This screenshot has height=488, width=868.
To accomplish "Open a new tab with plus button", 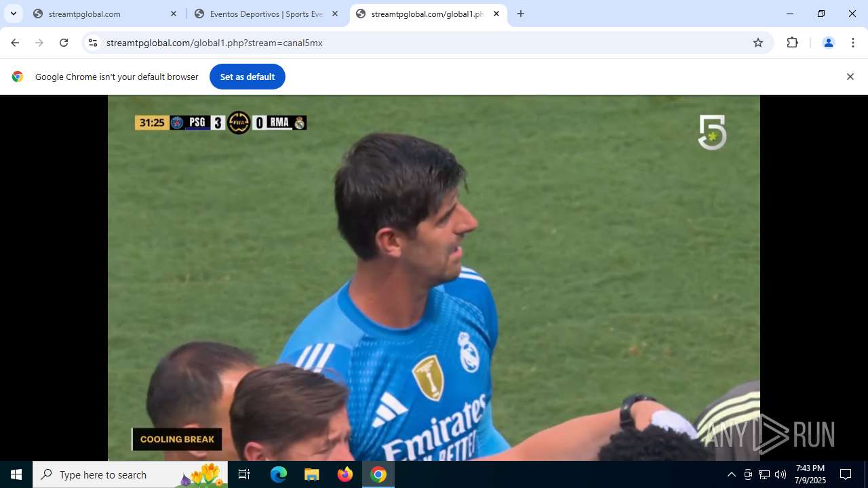I will coord(521,14).
